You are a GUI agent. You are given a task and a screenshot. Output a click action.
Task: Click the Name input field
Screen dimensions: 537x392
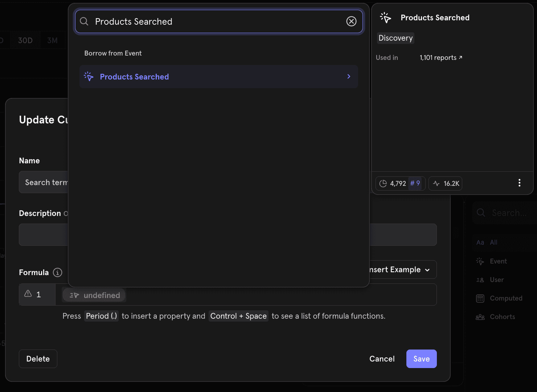(x=44, y=182)
